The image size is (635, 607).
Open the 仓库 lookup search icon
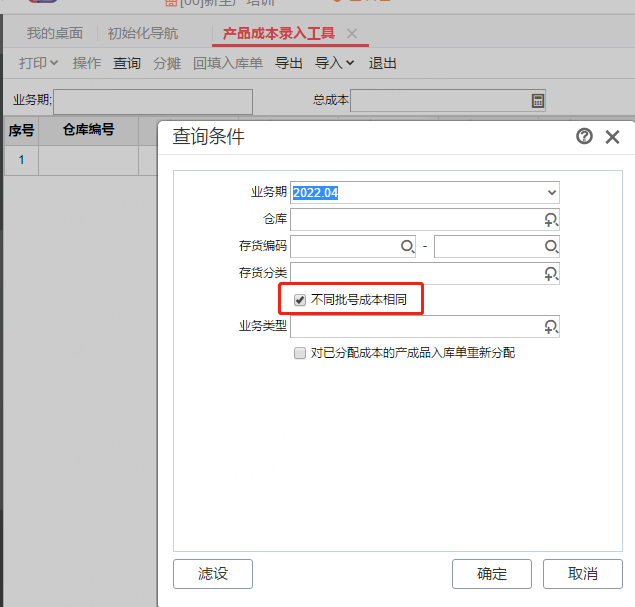(x=551, y=220)
